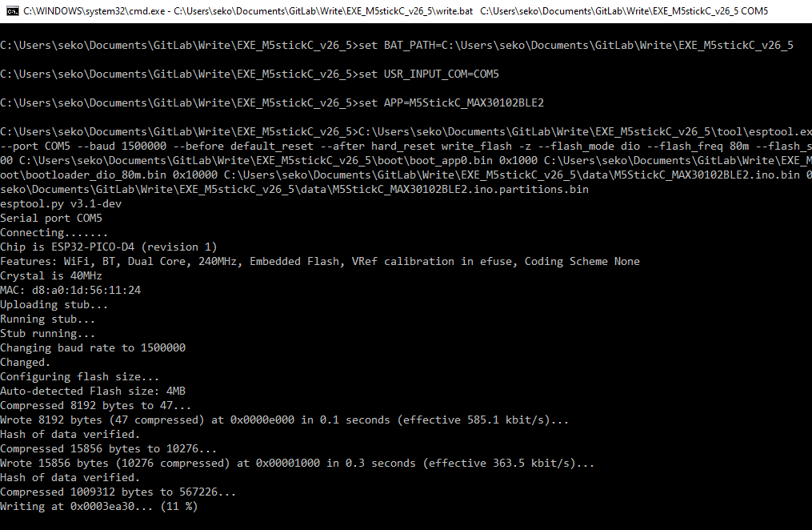The image size is (812, 530).
Task: Click the 'Configuring flash size...' line
Action: 80,376
